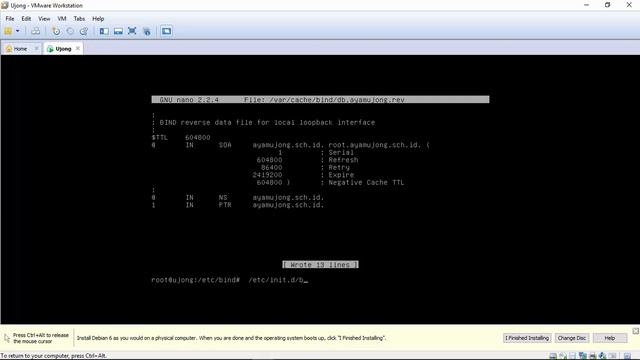Show or hide the library panel
640x360 pixels.
(x=104, y=31)
